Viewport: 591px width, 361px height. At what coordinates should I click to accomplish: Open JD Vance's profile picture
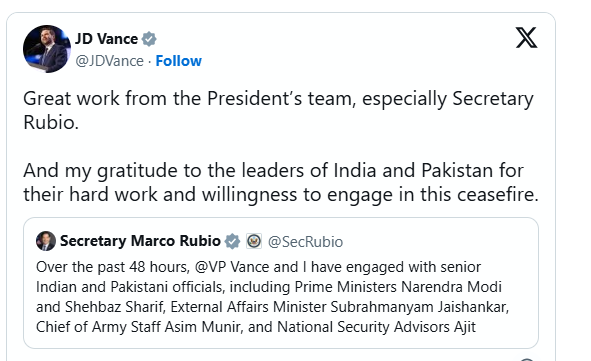coord(47,49)
